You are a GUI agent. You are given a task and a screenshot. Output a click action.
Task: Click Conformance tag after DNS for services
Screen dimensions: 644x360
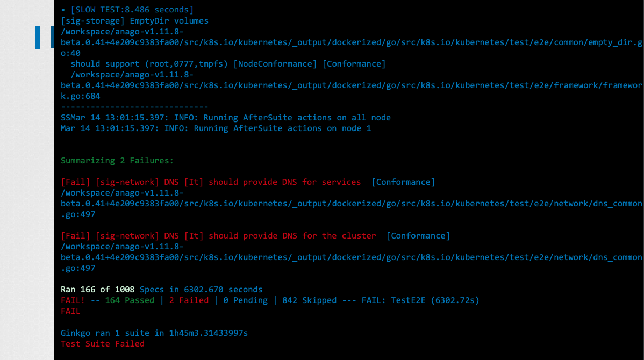(403, 182)
